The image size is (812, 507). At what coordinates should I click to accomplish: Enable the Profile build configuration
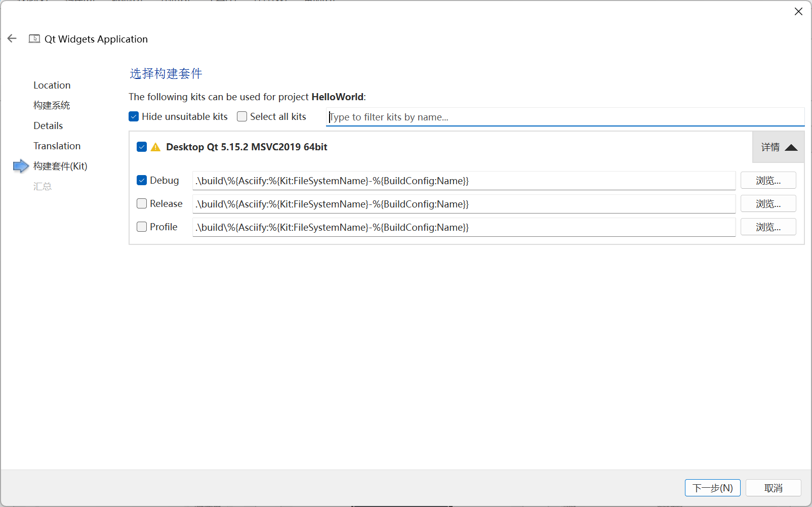tap(142, 227)
